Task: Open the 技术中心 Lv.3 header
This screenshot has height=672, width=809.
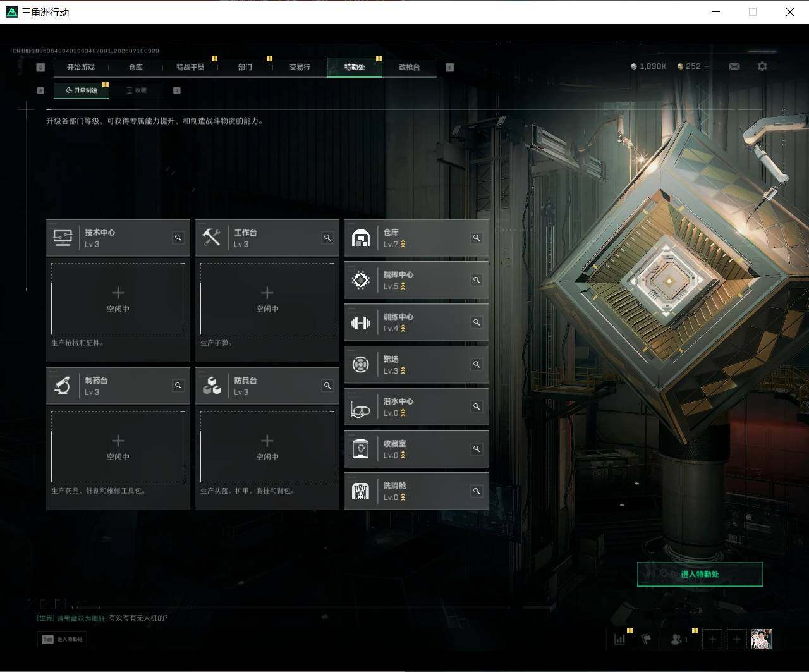Action: tap(118, 238)
